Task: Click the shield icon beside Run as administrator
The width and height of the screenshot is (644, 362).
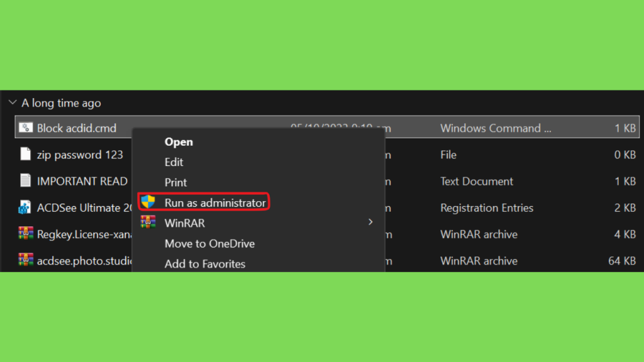Action: click(x=148, y=202)
